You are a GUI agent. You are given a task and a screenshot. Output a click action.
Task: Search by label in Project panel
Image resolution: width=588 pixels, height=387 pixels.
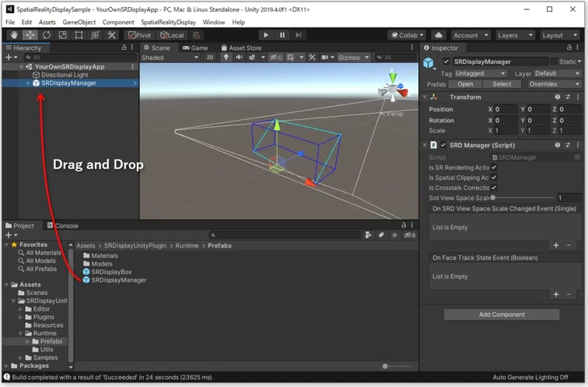[381, 235]
